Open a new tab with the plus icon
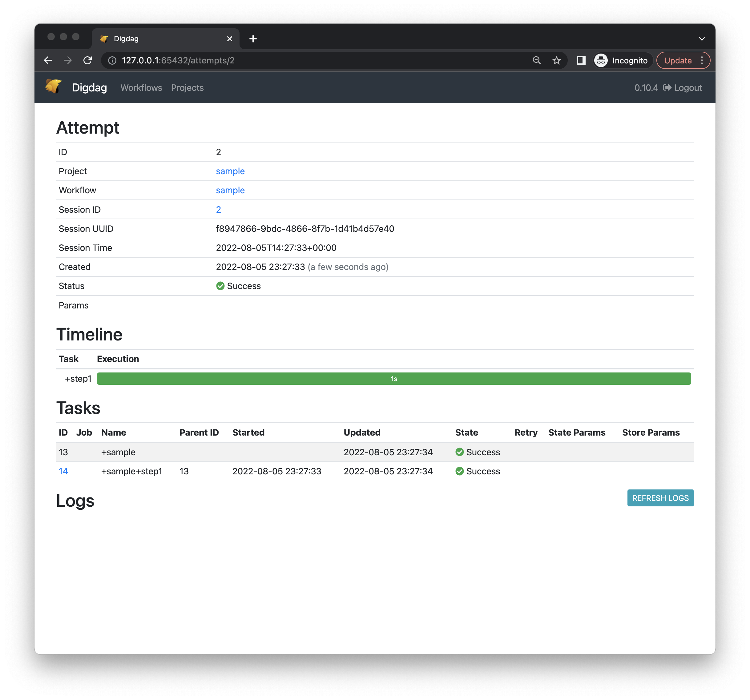The height and width of the screenshot is (700, 750). pyautogui.click(x=253, y=39)
